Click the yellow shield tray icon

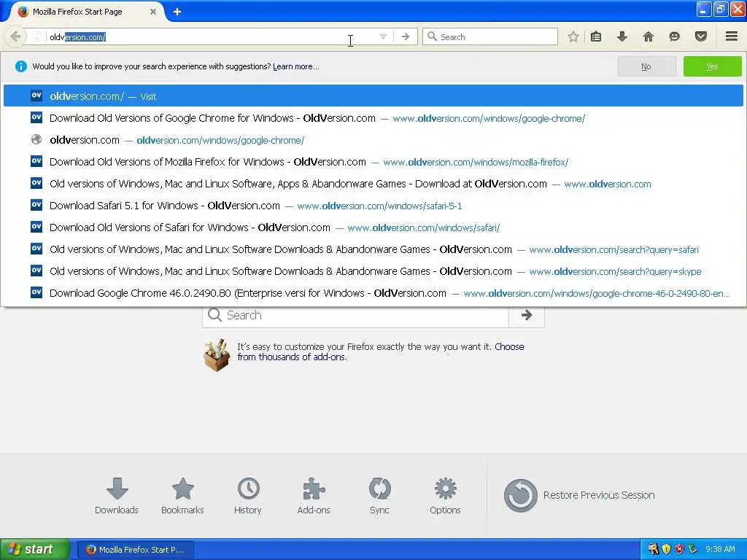click(x=667, y=550)
